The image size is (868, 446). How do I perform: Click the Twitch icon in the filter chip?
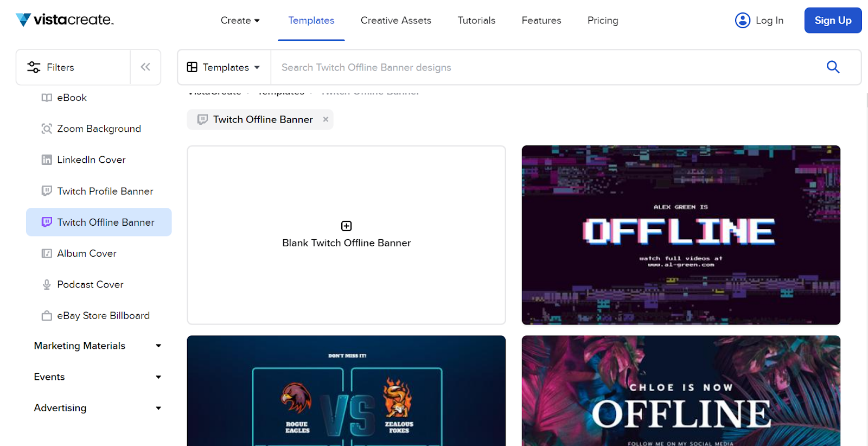tap(202, 119)
